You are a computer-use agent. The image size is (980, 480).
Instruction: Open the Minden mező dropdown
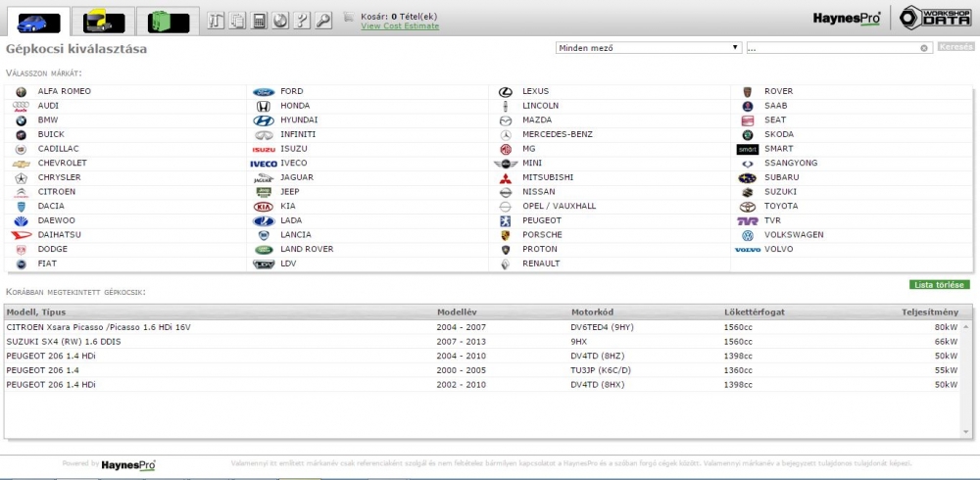[649, 48]
